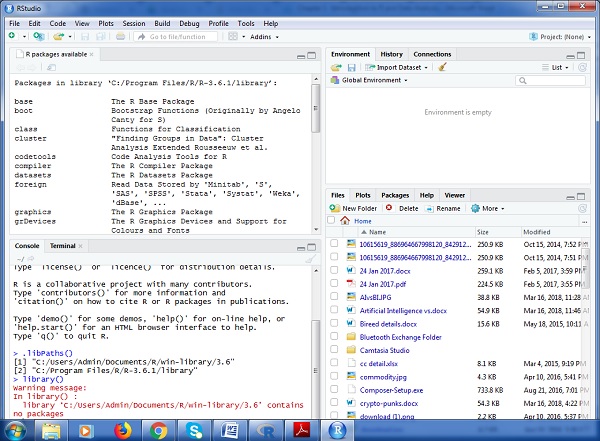Image resolution: width=600 pixels, height=441 pixels.
Task: Switch to the Packages tab
Action: point(395,195)
